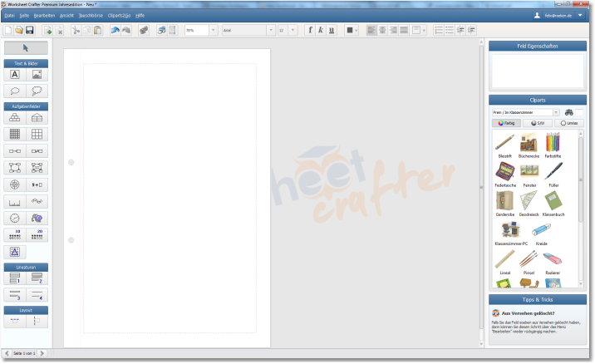This screenshot has width=595, height=364.
Task: Go to the previous page
Action: coord(7,353)
